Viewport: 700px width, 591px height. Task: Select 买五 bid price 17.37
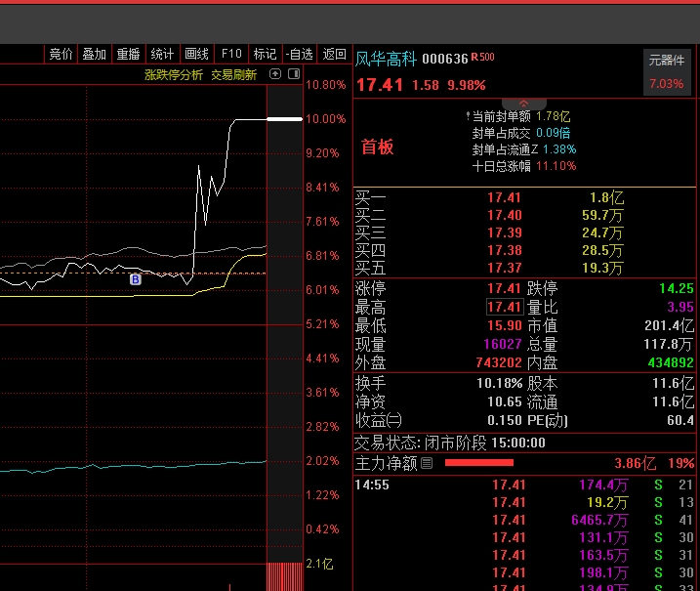[x=505, y=268]
